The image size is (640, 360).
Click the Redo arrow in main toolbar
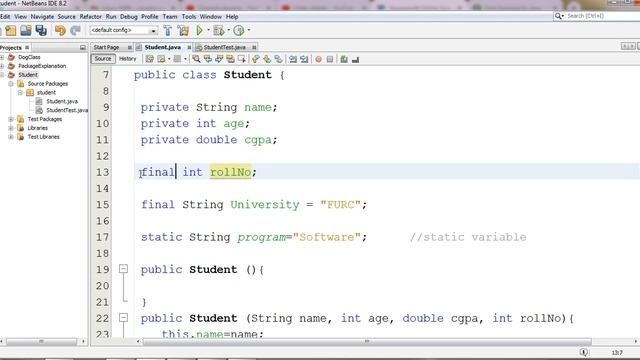(x=75, y=31)
